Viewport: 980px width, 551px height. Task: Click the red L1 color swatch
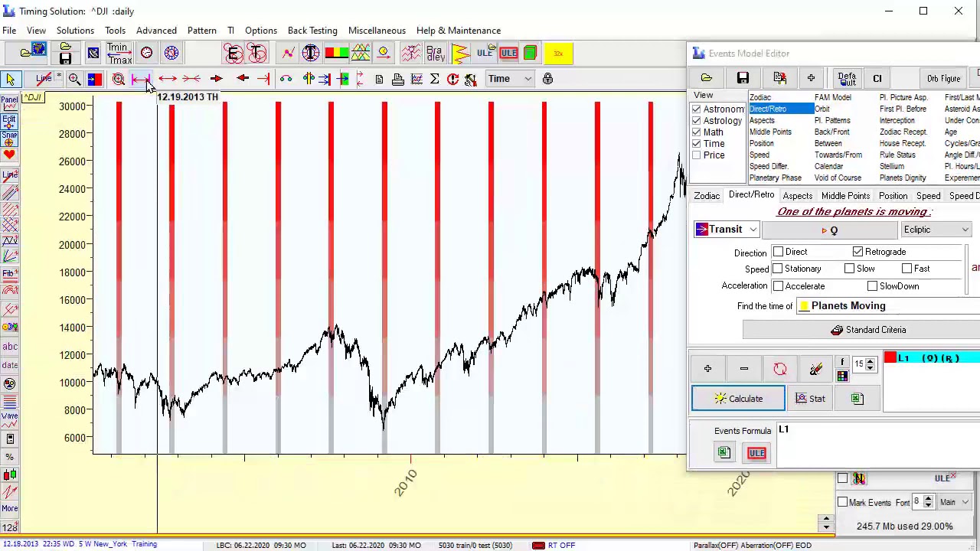(890, 358)
